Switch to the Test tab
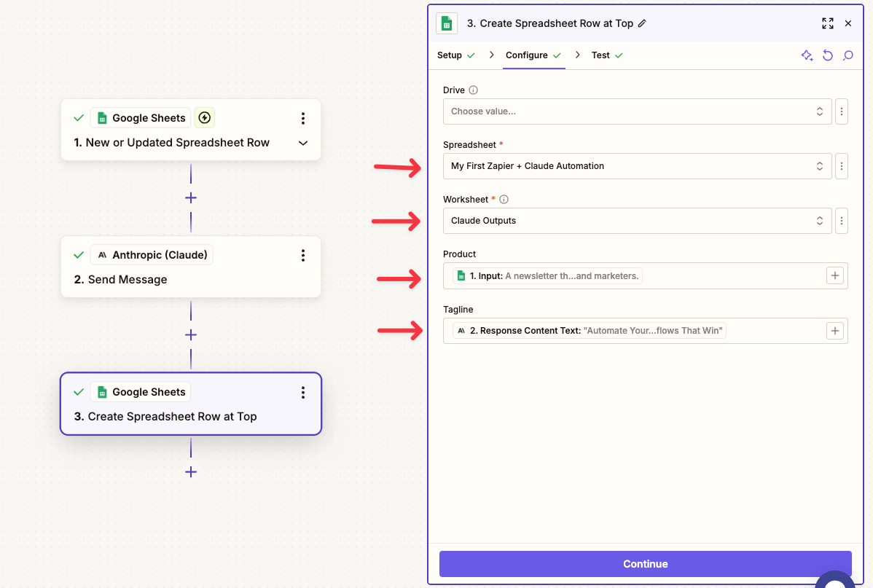 tap(607, 55)
